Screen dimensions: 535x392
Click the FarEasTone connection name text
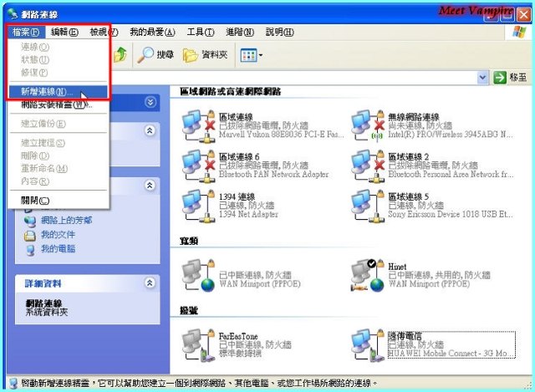238,336
